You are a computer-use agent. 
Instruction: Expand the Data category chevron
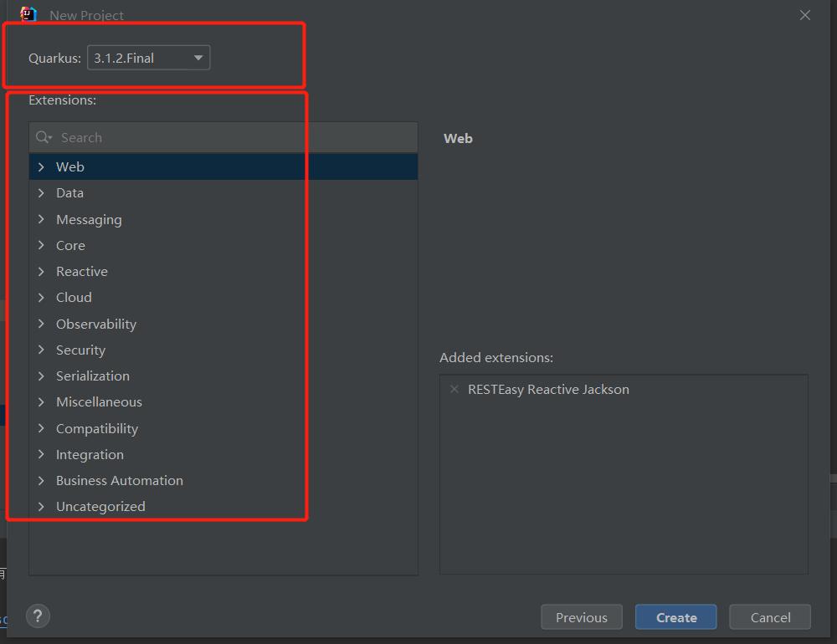click(x=41, y=193)
